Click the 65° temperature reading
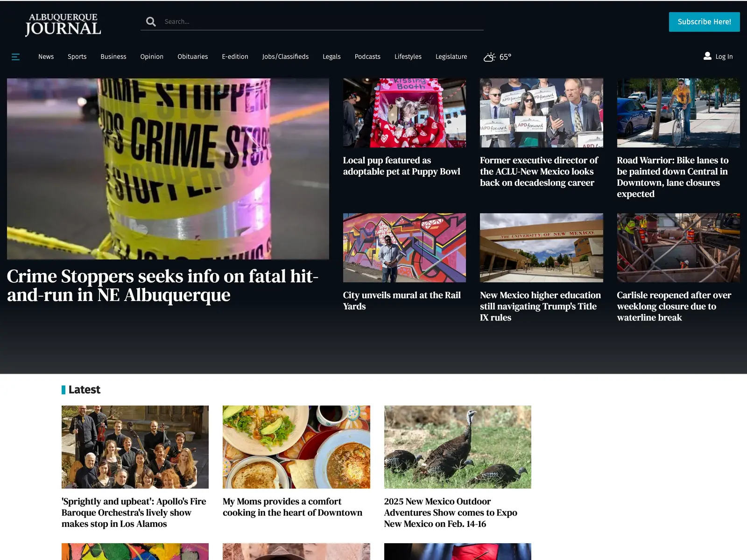Viewport: 747px width, 560px height. [505, 57]
